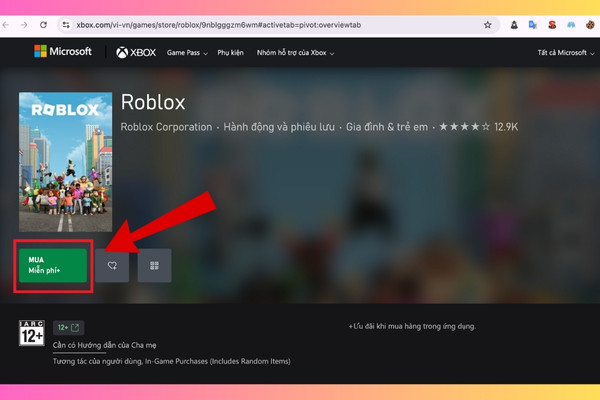The width and height of the screenshot is (600, 400).
Task: Click the xbox.com URL in address bar
Action: click(218, 25)
